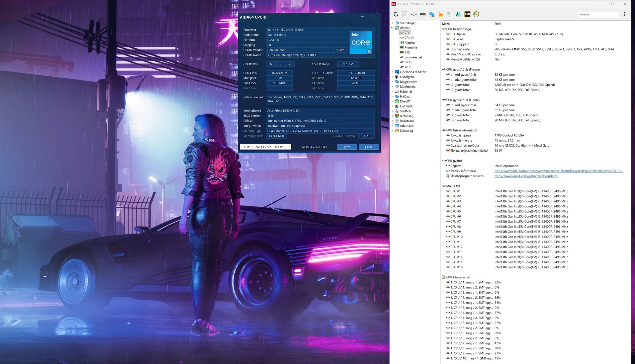Select the SPD tree item
This screenshot has height=364, width=635.
point(407,52)
